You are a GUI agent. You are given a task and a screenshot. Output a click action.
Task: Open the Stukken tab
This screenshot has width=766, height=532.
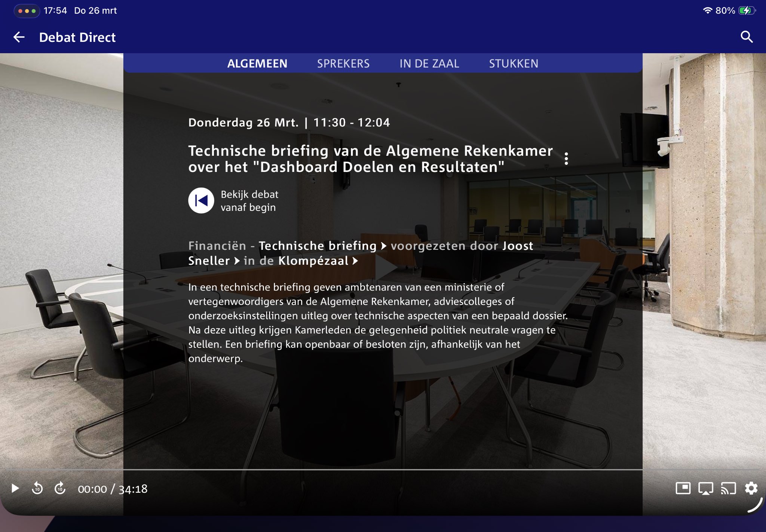pos(513,64)
